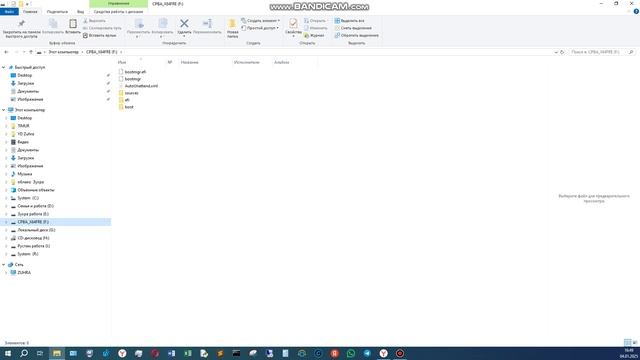Open the Создать элемент dropdown
This screenshot has height=360, width=640.
click(260, 21)
